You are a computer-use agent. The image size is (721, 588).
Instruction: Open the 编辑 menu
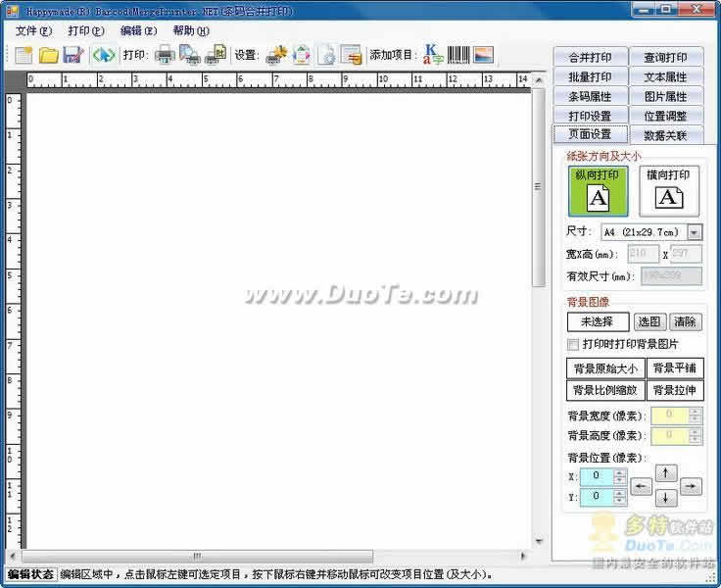pyautogui.click(x=138, y=30)
